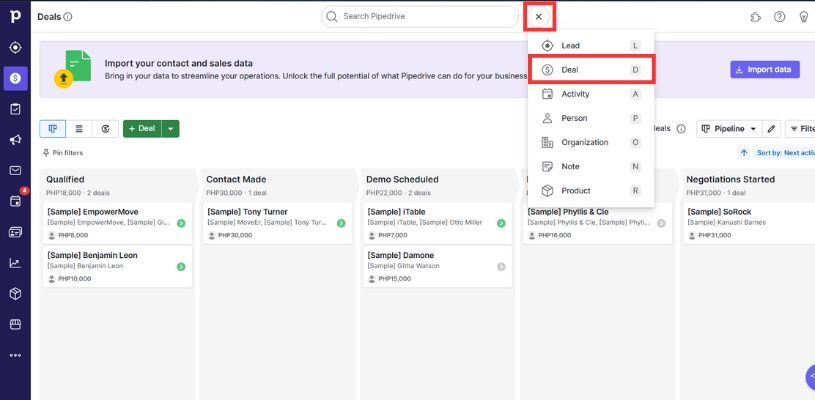
Task: Open the [Sample] iTable deal card
Action: pos(438,223)
